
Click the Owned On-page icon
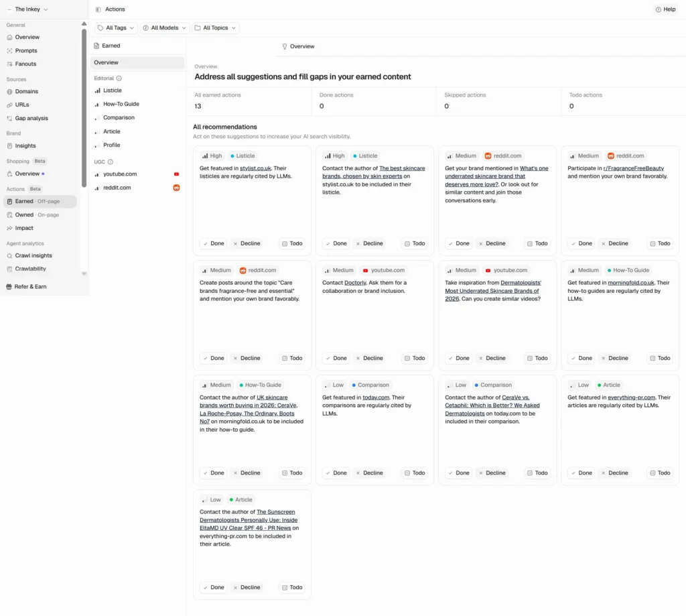pyautogui.click(x=9, y=215)
